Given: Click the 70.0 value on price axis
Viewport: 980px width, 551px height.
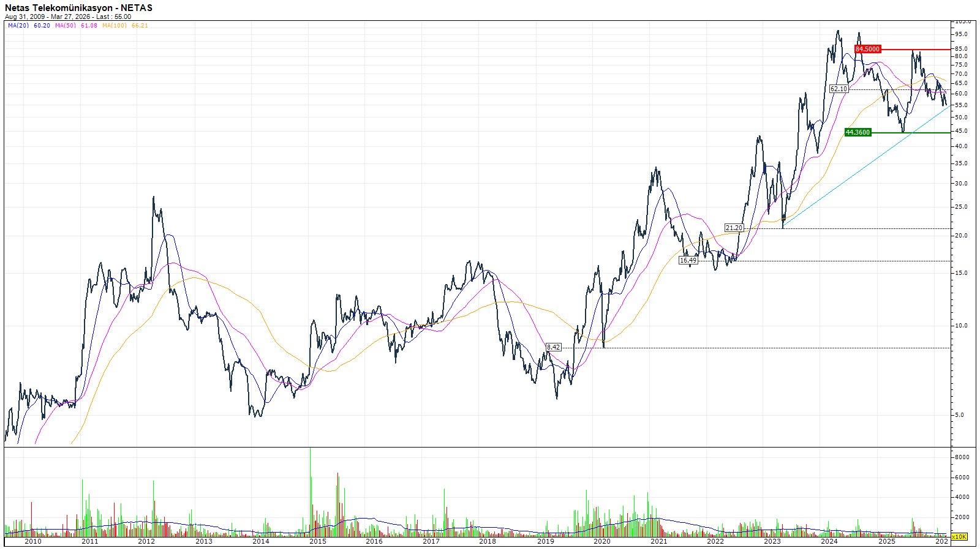Looking at the screenshot, I should (x=961, y=74).
